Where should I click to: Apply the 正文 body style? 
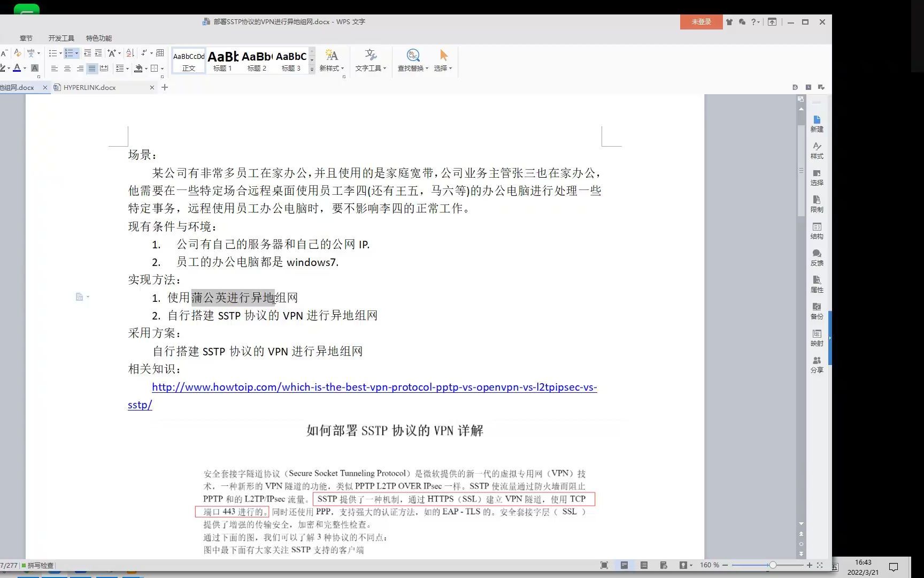click(189, 61)
